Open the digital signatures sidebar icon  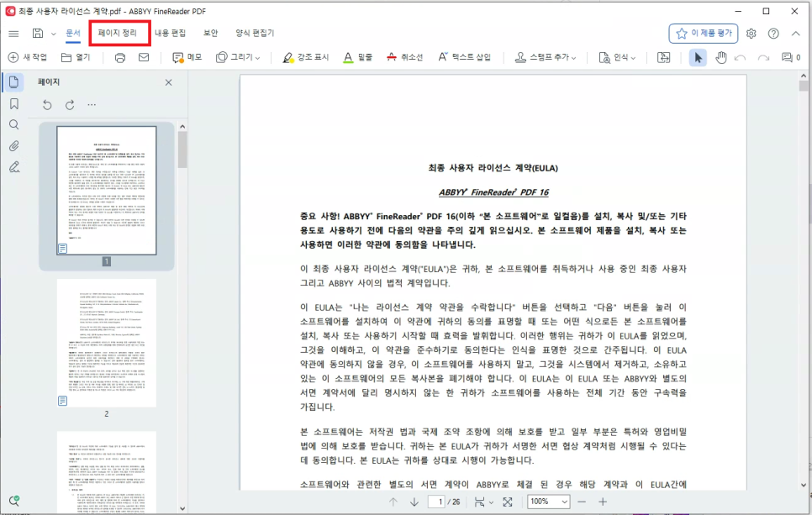click(14, 166)
